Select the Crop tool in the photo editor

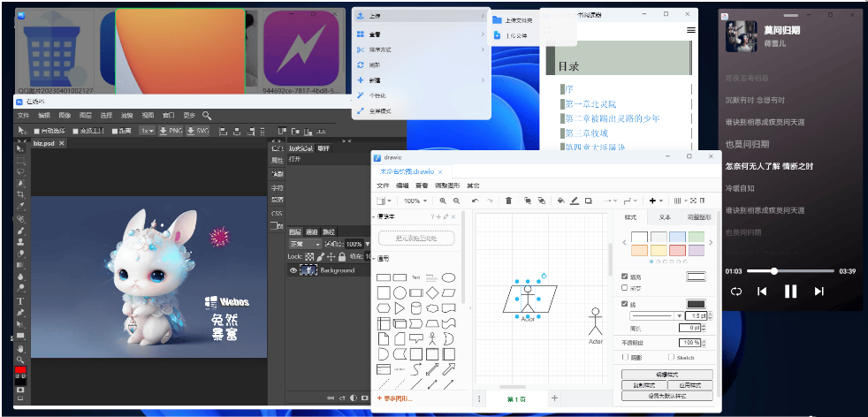[x=21, y=194]
